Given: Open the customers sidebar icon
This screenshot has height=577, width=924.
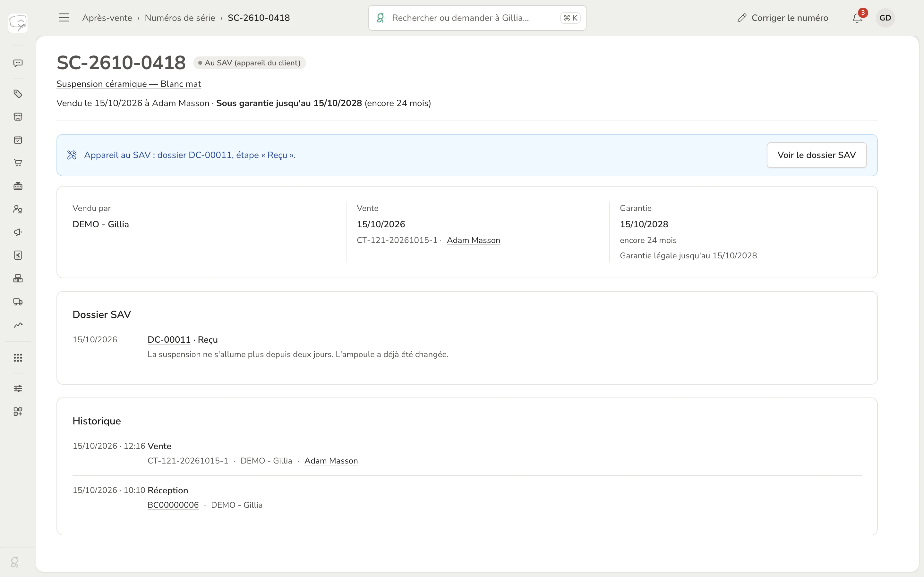Looking at the screenshot, I should coord(18,209).
